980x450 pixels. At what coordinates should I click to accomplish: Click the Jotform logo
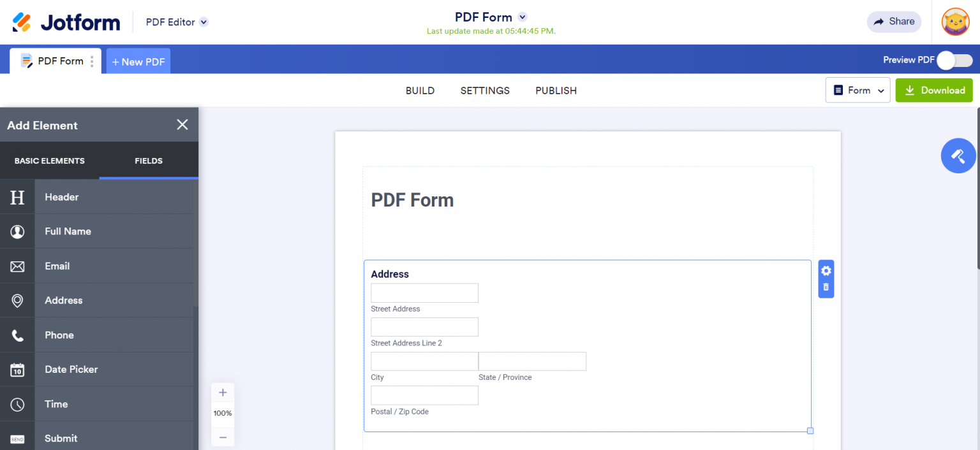(66, 22)
